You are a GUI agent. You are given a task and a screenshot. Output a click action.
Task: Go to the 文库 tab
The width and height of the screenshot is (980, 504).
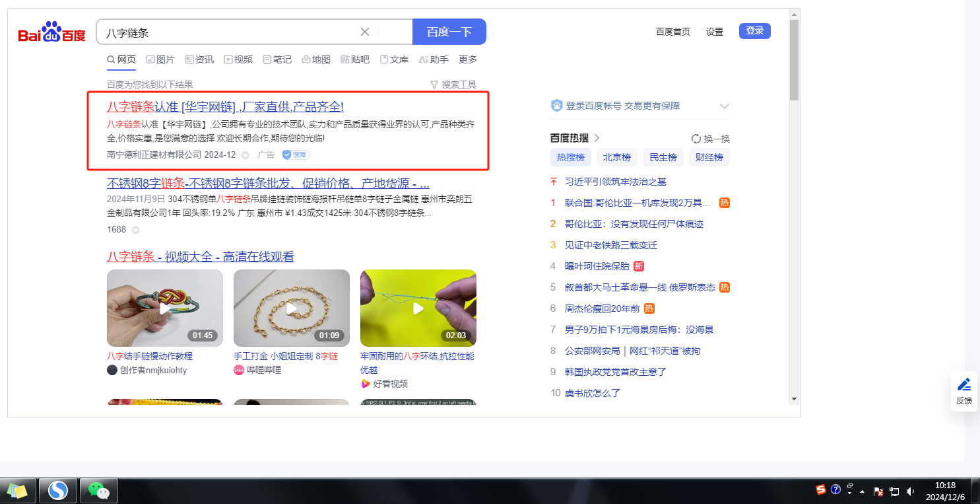(x=394, y=59)
